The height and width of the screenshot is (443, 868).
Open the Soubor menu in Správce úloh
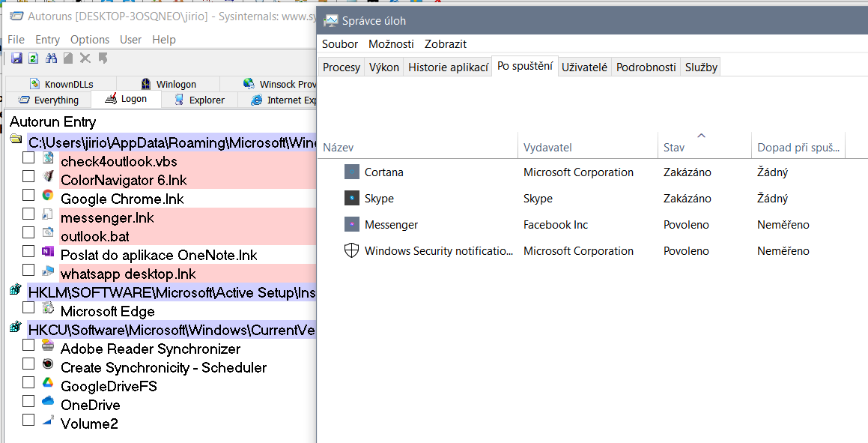340,44
